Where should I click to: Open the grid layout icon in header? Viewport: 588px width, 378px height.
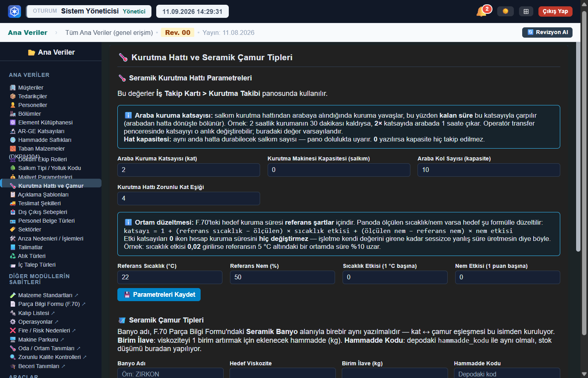(526, 11)
